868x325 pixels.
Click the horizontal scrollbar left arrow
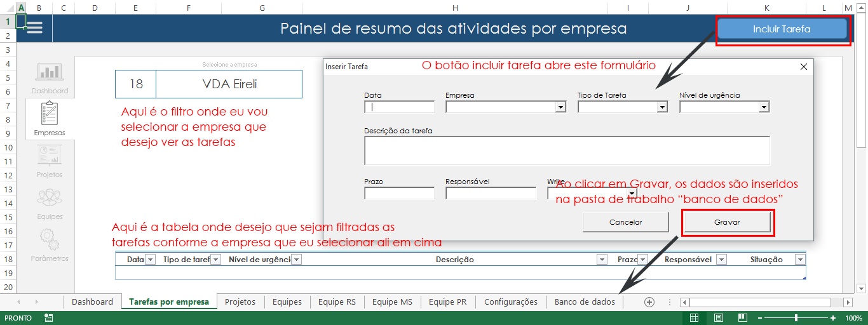(x=684, y=302)
